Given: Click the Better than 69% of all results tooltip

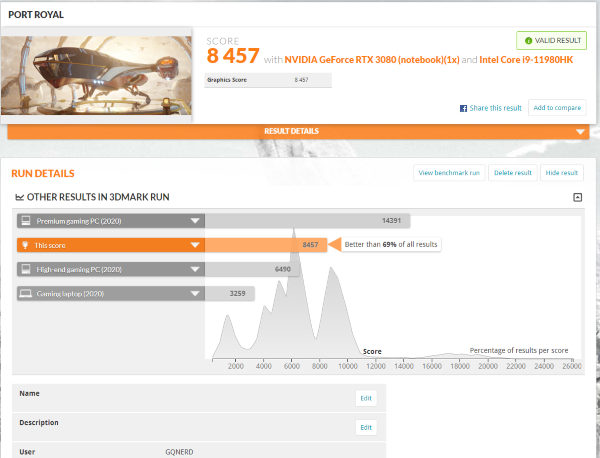Looking at the screenshot, I should click(391, 244).
